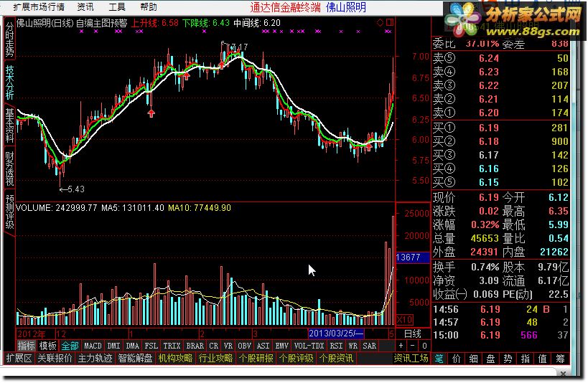588x383 pixels.
Task: Open the 行业攻略 tab
Action: (x=215, y=359)
